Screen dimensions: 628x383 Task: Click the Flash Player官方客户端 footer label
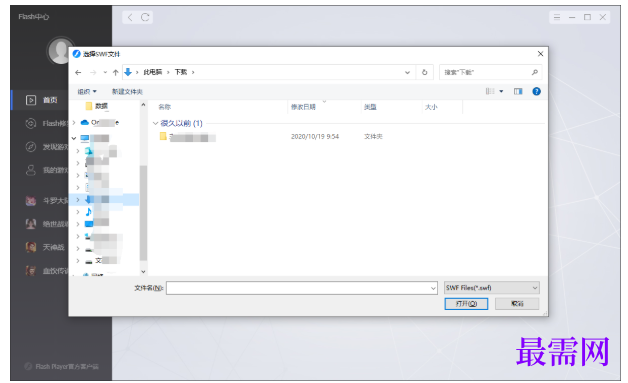[62, 367]
